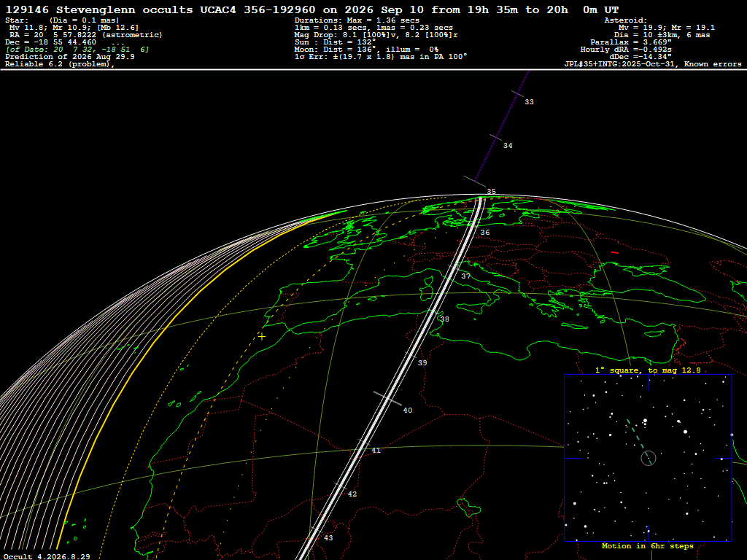
Task: Click the circled target star in inset chart
Action: pos(649,458)
